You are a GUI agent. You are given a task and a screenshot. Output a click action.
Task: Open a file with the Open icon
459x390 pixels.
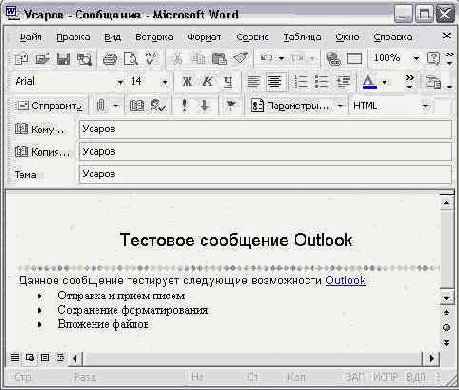pyautogui.click(x=43, y=59)
